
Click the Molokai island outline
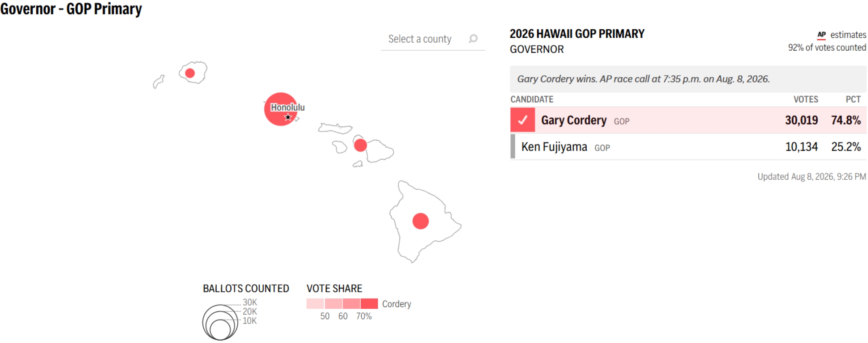(x=335, y=128)
